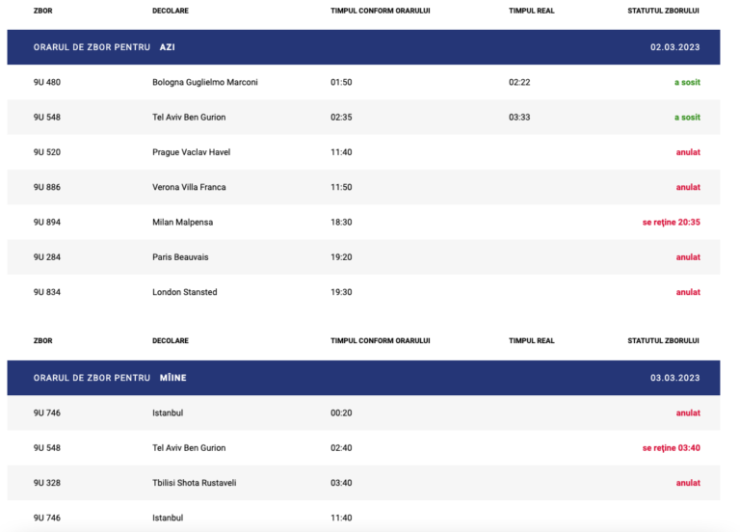Click the Verona Villa Franca destination
This screenshot has height=532, width=740.
coord(189,187)
